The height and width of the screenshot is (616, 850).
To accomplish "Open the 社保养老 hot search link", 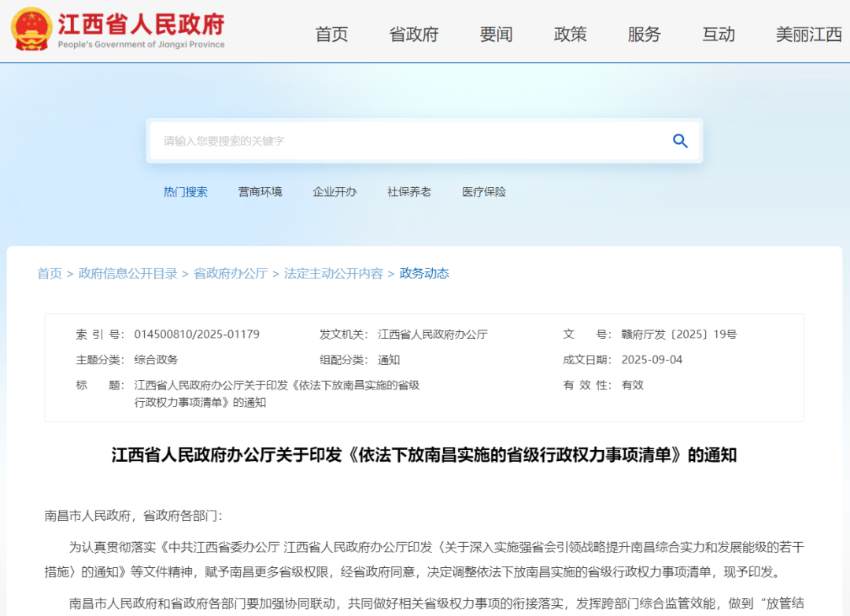I will (409, 191).
